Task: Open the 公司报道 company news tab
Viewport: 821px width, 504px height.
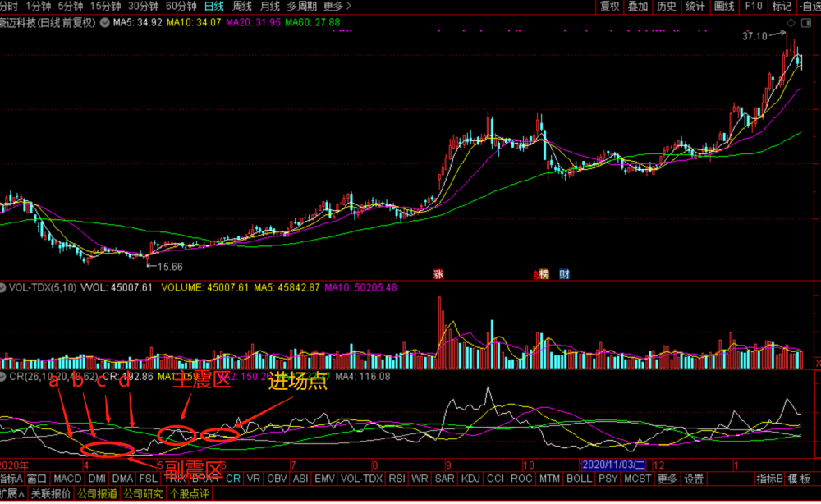Action: [97, 493]
